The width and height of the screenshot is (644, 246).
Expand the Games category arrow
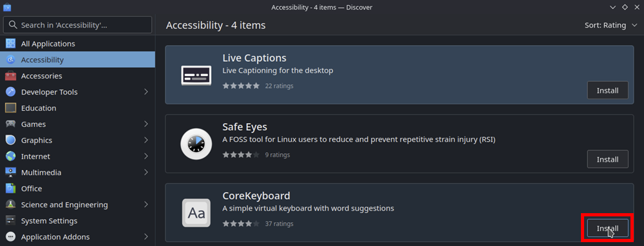click(146, 124)
